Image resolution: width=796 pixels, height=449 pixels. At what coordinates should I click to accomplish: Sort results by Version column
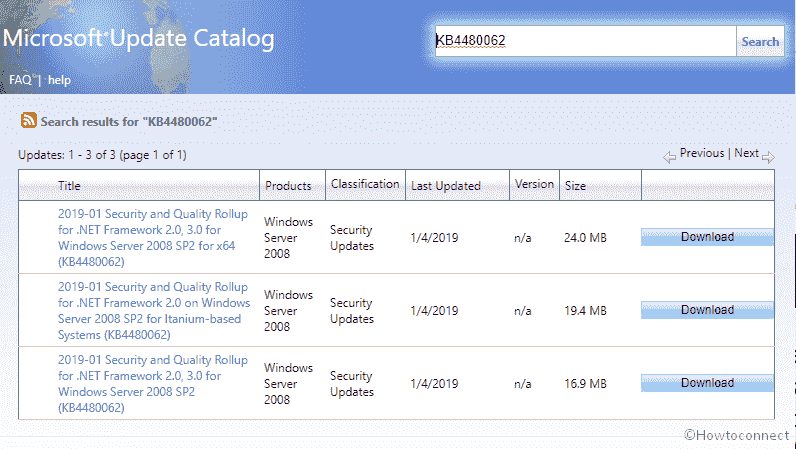[534, 184]
